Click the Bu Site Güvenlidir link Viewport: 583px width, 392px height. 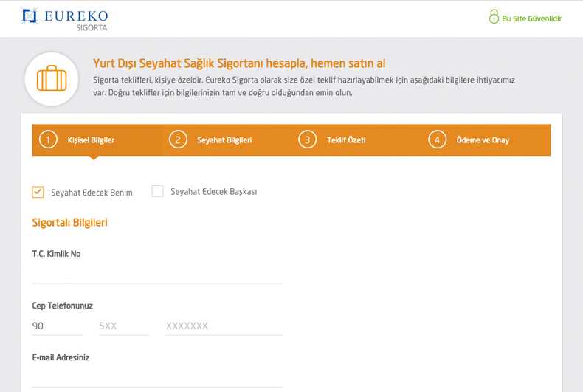[531, 18]
